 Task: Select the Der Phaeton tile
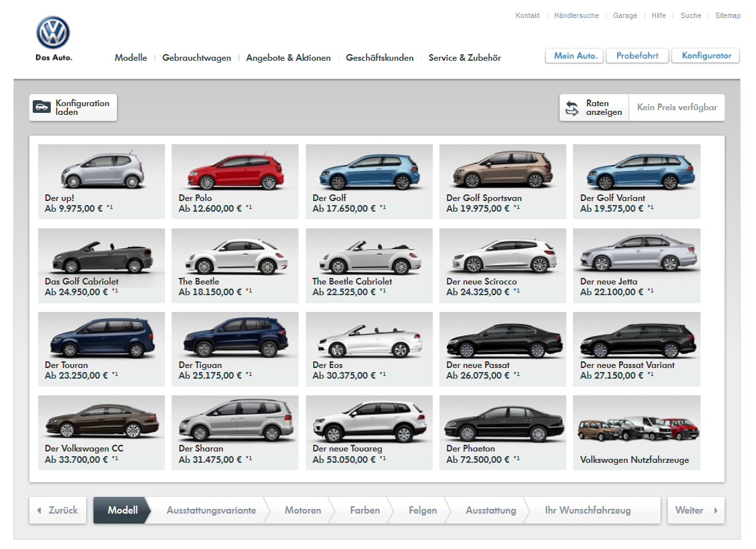pyautogui.click(x=502, y=433)
